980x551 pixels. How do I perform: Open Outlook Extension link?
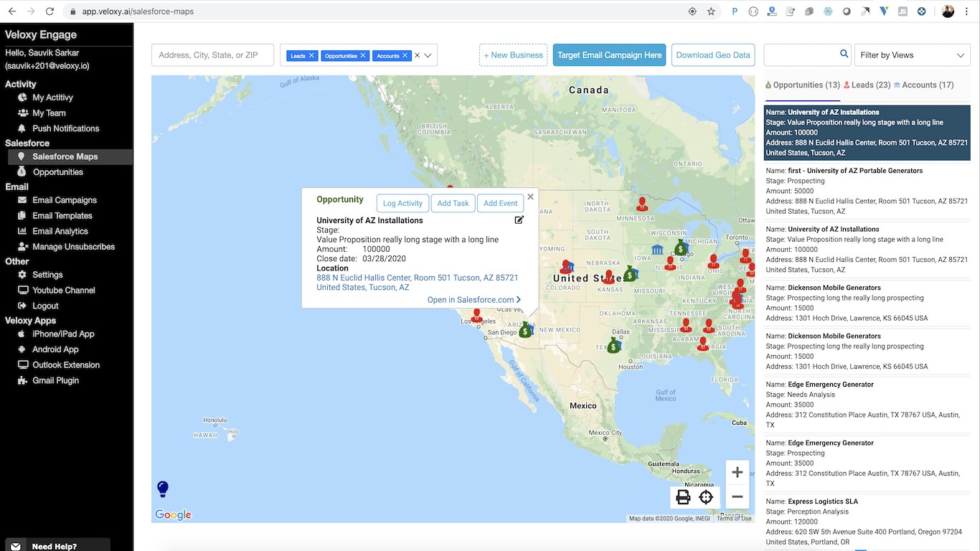(x=66, y=365)
